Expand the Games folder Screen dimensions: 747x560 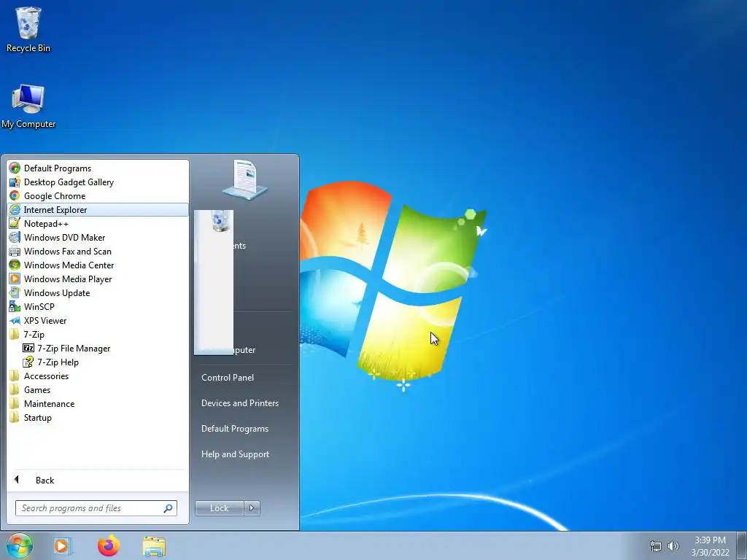click(x=37, y=389)
